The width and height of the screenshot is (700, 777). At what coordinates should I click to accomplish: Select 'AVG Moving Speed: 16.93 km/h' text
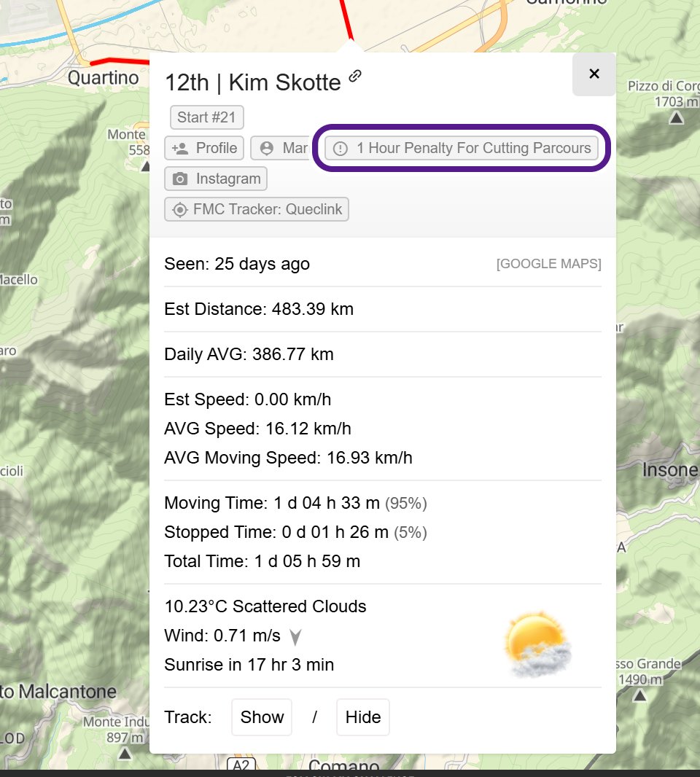tap(289, 458)
